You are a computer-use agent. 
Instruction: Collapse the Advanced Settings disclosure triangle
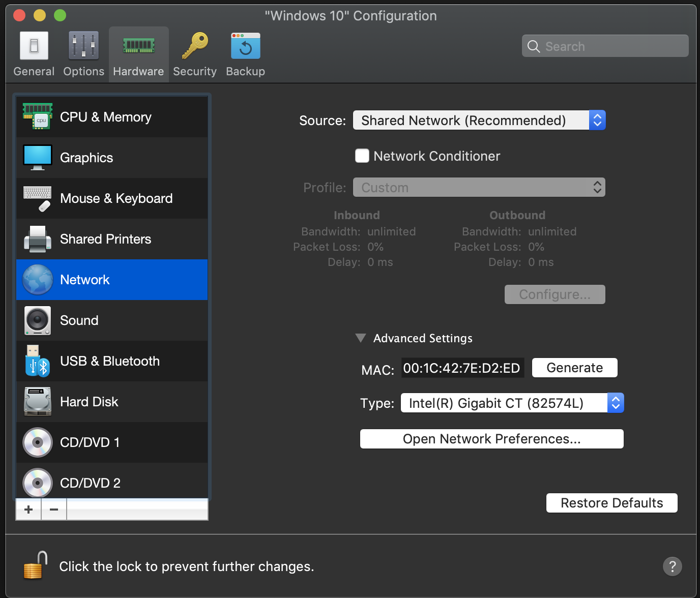click(361, 338)
